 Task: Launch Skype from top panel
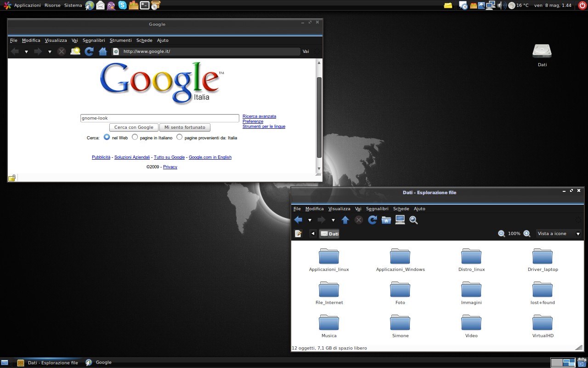(122, 6)
